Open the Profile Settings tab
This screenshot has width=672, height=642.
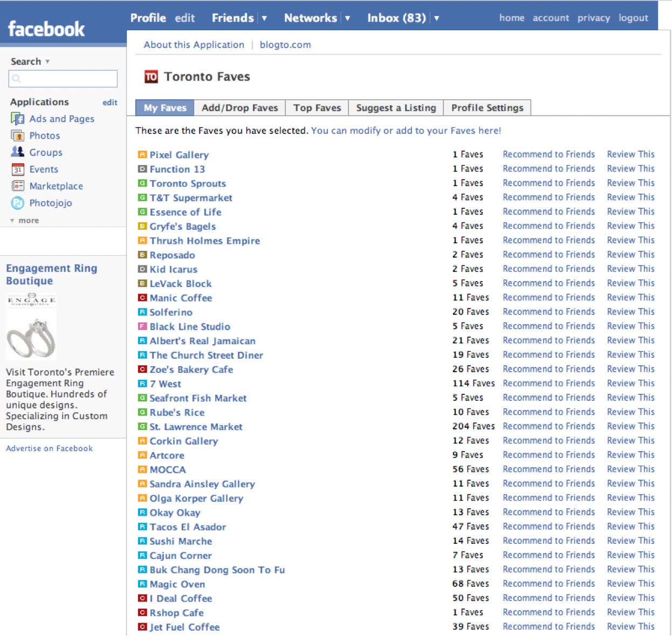tap(487, 108)
